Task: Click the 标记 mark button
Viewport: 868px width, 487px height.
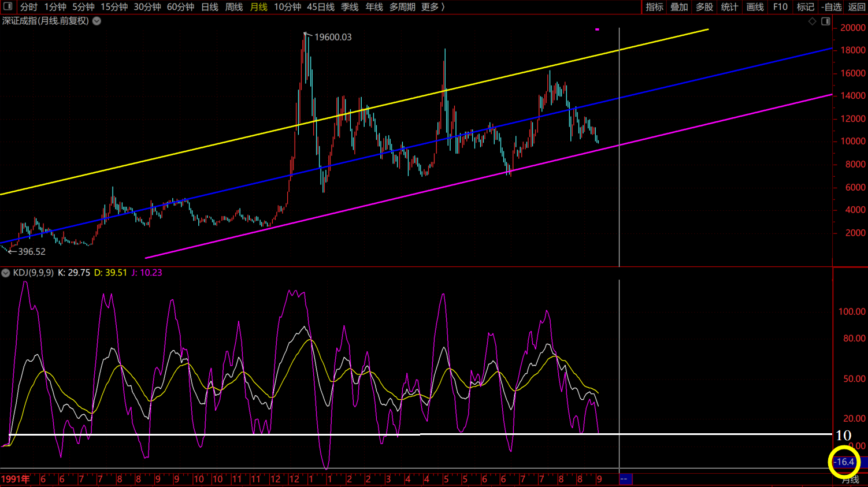Action: click(x=806, y=7)
